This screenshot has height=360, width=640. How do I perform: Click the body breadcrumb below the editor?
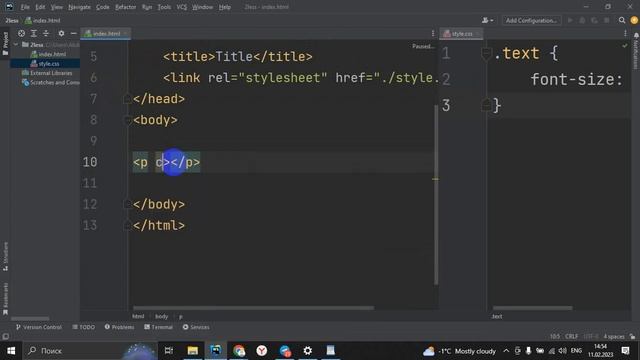tap(161, 316)
